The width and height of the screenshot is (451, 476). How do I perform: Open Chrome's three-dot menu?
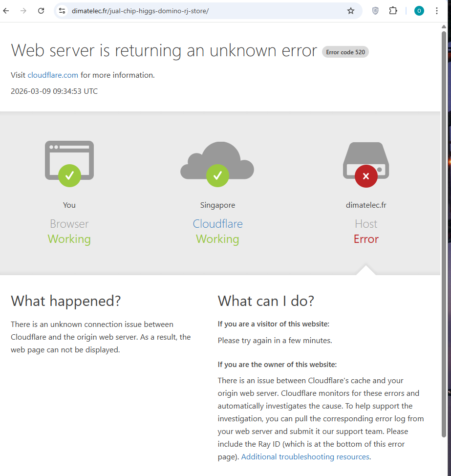point(437,11)
